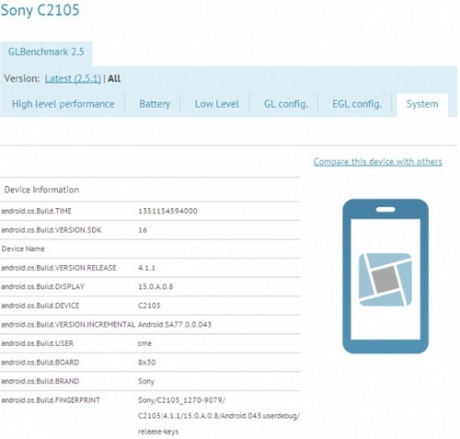
Task: Select the android.os.Build.DEVICE label
Action: [x=40, y=306]
